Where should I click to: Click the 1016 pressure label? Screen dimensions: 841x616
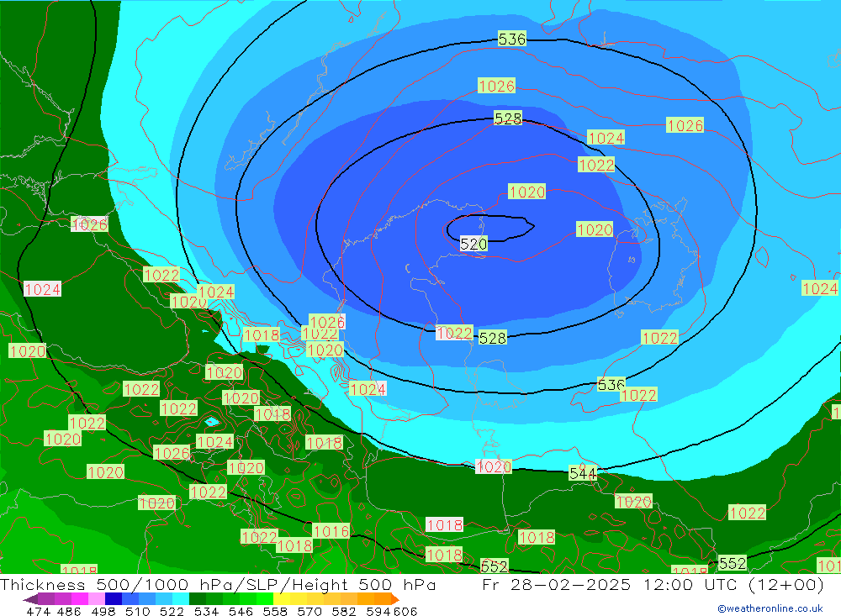pos(331,531)
